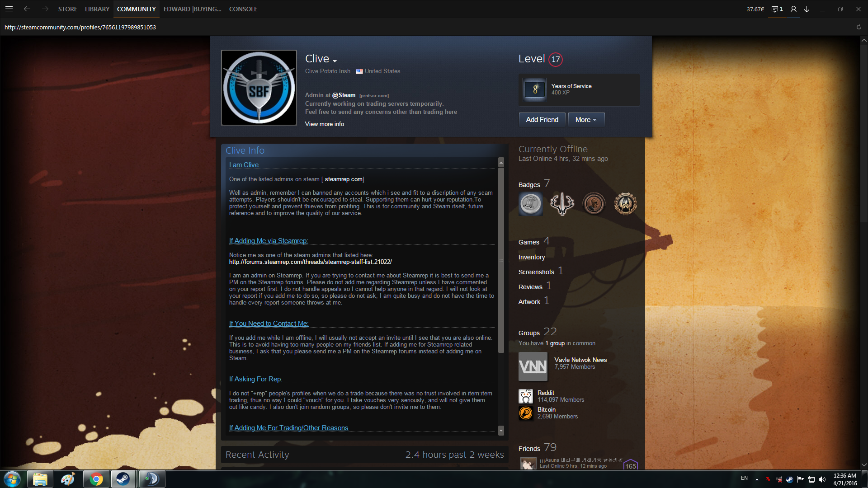Go back with the back arrow
The height and width of the screenshot is (488, 868).
27,9
